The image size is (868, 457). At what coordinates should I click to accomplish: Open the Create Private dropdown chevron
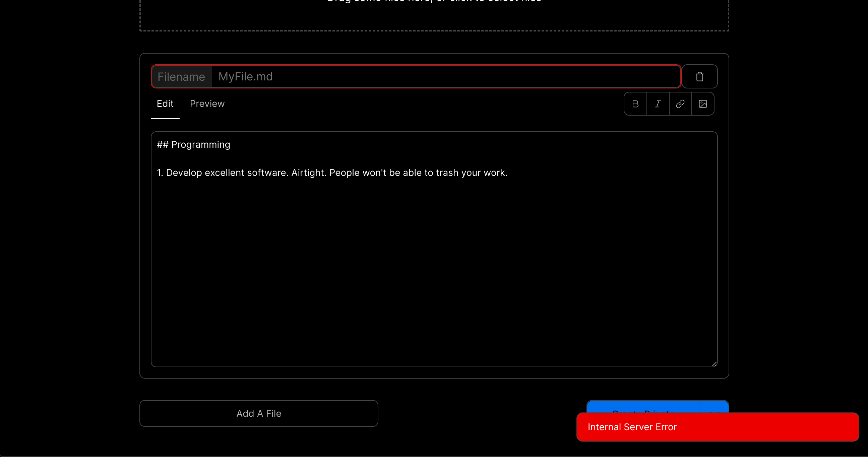[x=713, y=413]
